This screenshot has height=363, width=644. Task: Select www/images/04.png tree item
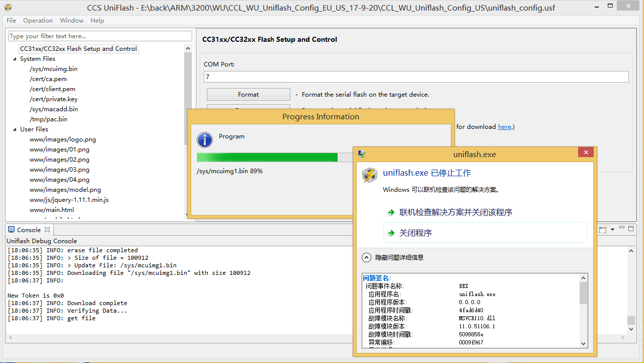pos(59,180)
